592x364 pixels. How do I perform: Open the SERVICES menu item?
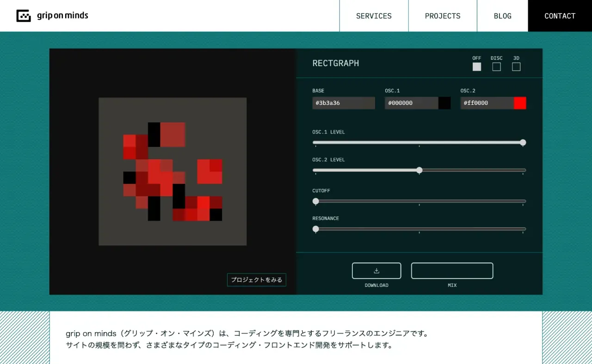click(374, 16)
